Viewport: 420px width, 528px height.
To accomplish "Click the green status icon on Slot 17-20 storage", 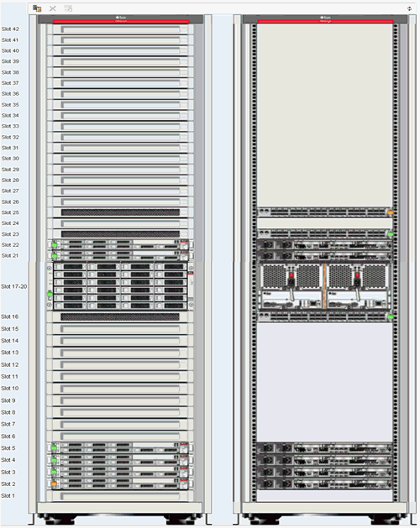I will 50,294.
